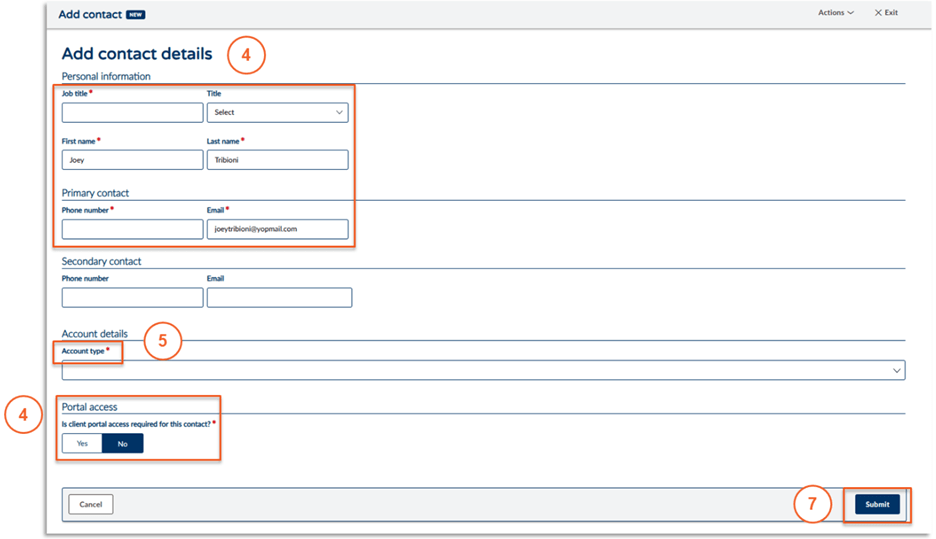Click the step 5 circle marker
Viewport: 936px width, 539px height.
pyautogui.click(x=163, y=341)
